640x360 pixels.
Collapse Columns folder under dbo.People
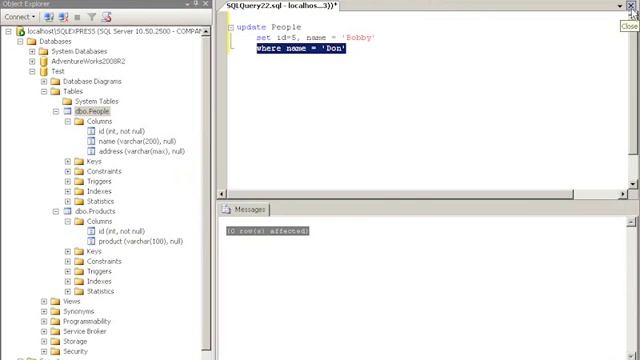click(68, 121)
